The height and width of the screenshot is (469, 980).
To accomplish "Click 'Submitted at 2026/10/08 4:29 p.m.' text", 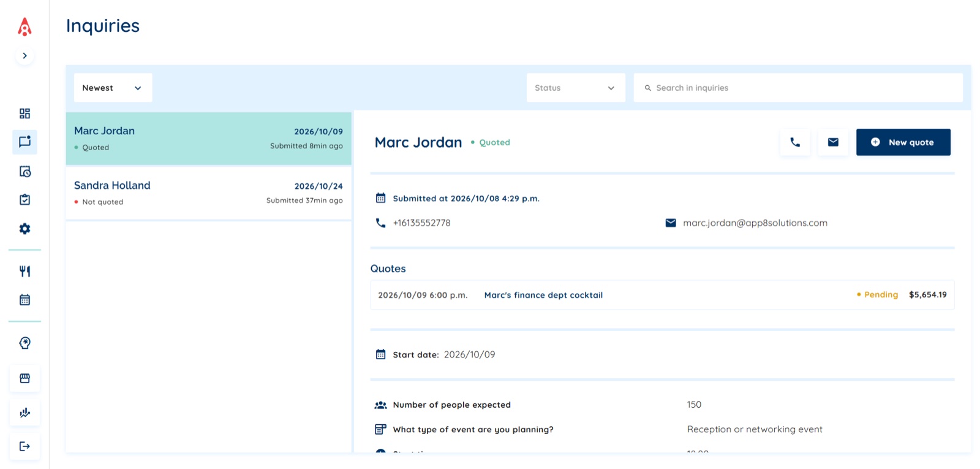I will [x=466, y=199].
